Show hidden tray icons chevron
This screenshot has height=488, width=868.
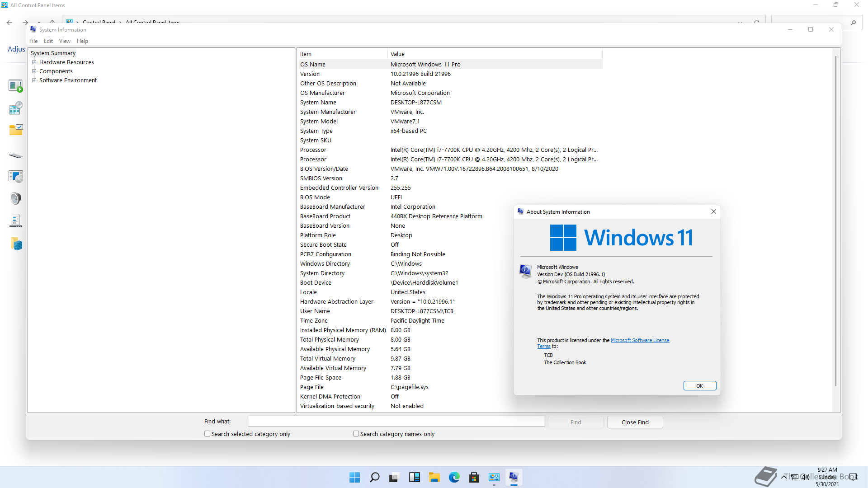[783, 477]
